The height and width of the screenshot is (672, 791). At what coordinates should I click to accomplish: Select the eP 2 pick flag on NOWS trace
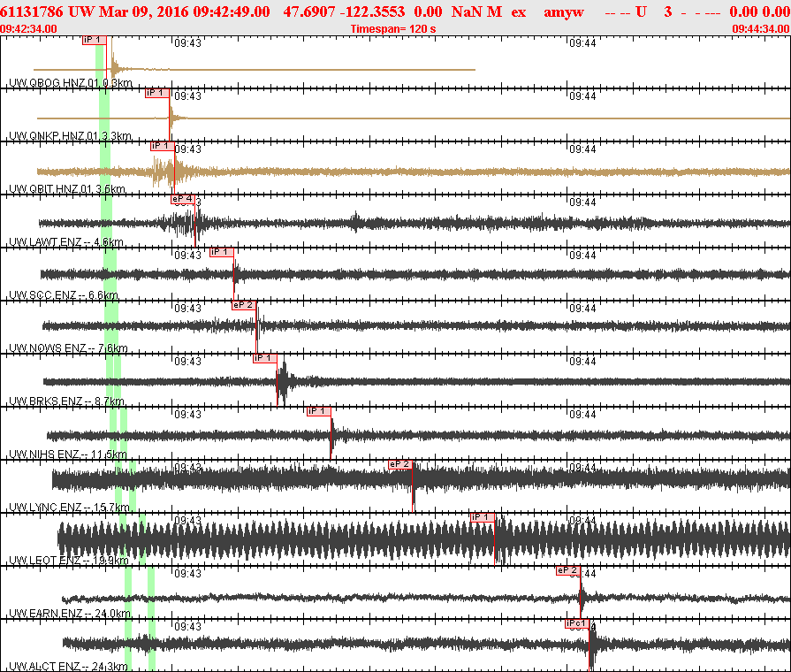pyautogui.click(x=244, y=305)
